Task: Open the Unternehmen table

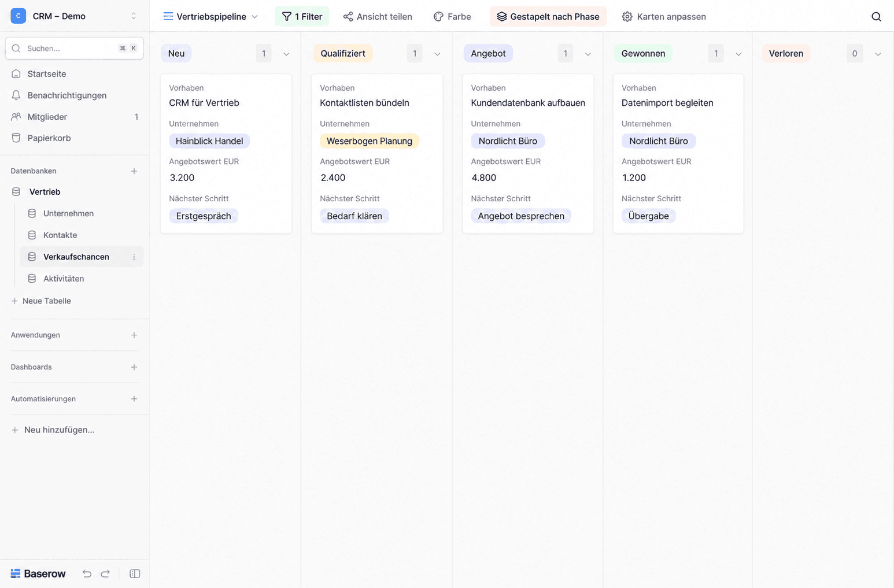Action: coord(82,213)
